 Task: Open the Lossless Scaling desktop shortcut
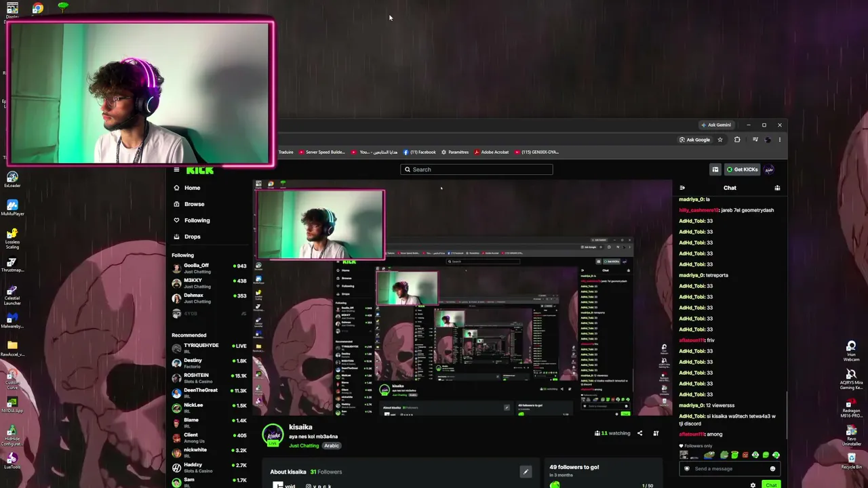click(12, 239)
